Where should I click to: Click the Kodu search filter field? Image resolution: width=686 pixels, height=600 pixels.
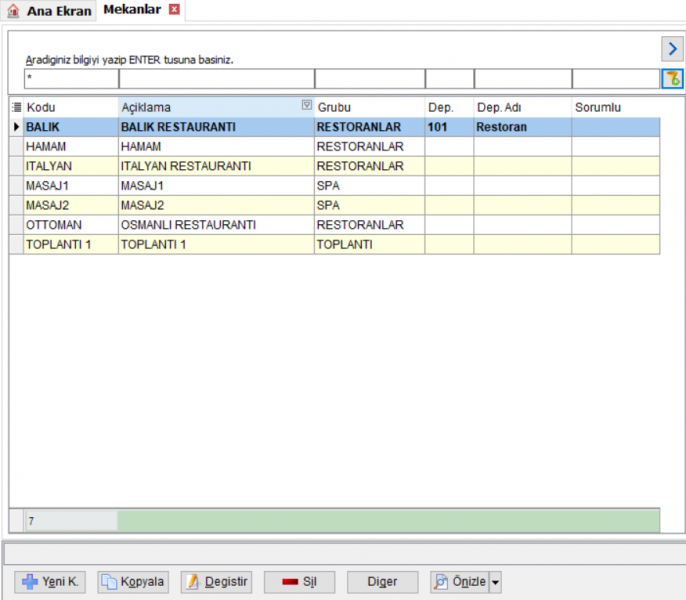tap(71, 79)
